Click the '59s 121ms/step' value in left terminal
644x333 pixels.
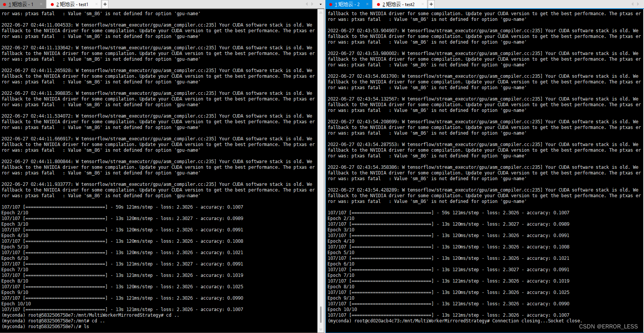pyautogui.click(x=134, y=207)
